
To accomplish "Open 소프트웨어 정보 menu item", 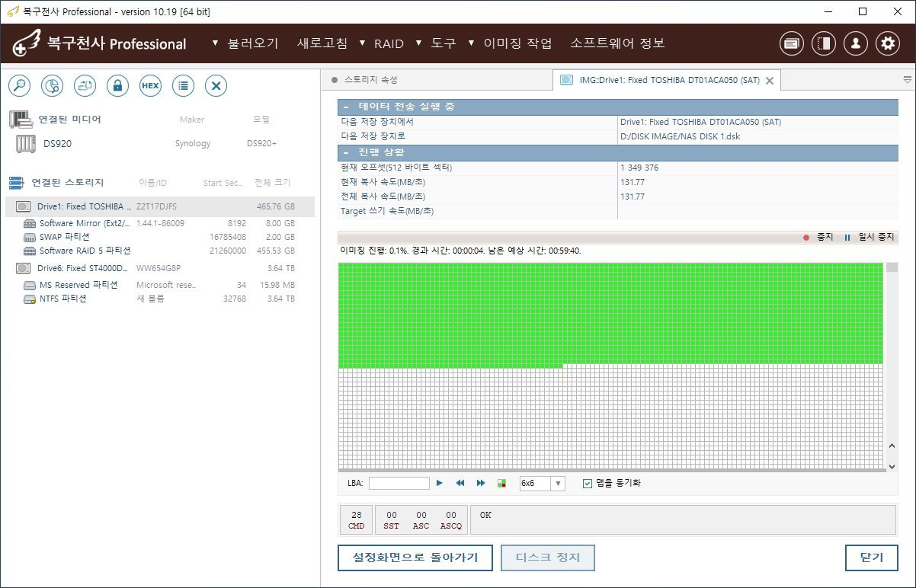I will point(617,43).
